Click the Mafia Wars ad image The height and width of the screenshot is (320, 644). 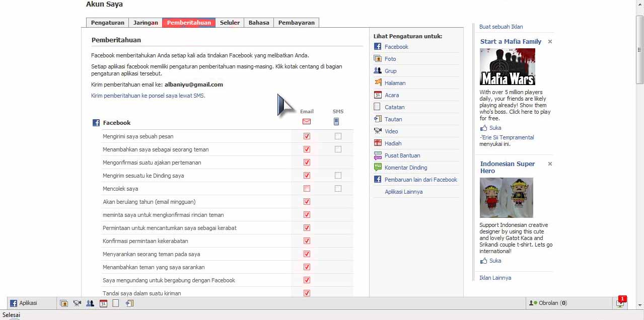coord(508,67)
